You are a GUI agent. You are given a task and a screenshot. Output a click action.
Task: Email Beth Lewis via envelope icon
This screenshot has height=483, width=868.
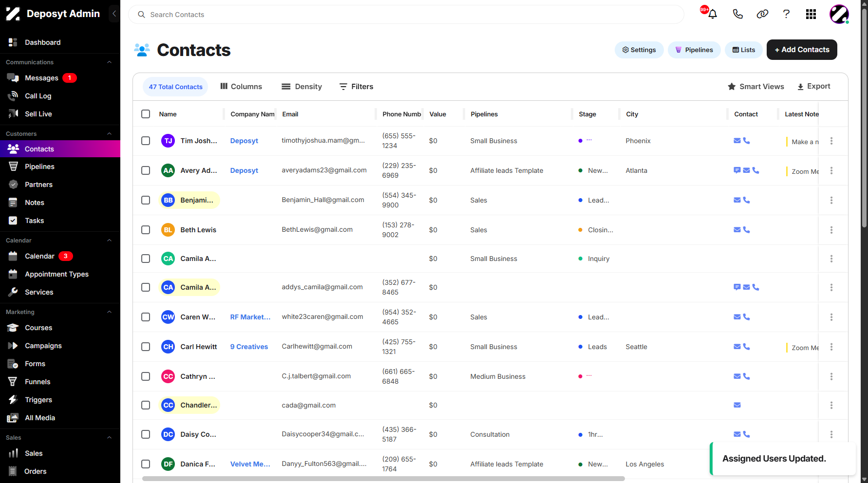point(737,230)
